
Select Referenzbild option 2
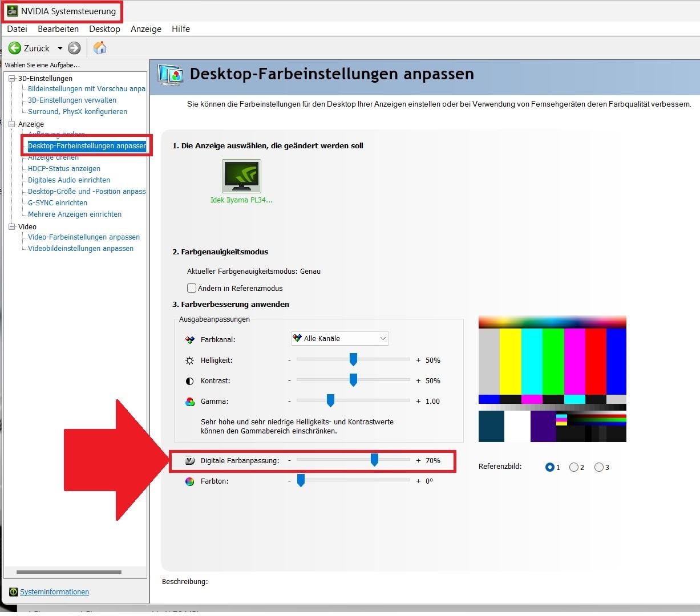(x=574, y=467)
